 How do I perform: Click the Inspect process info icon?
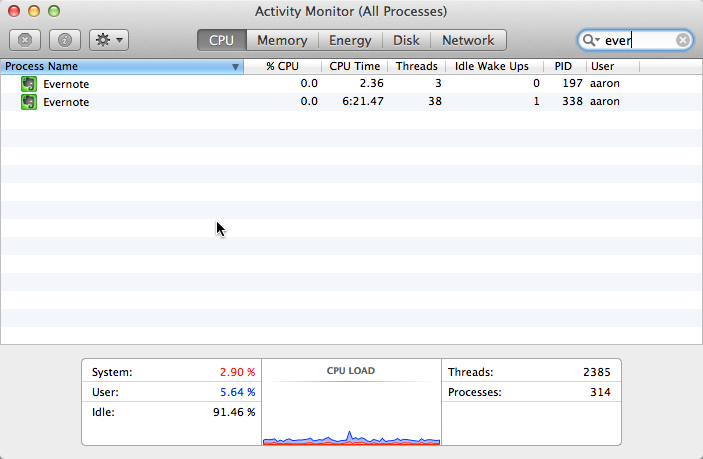64,40
